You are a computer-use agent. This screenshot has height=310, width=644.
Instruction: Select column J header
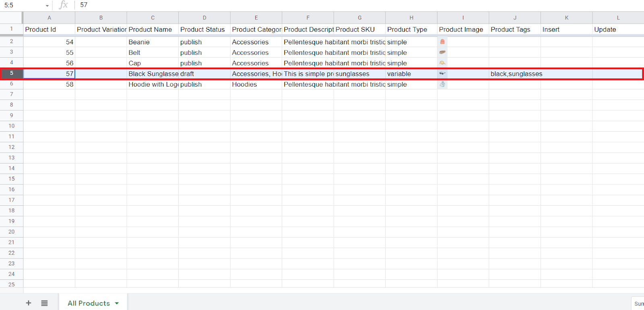tap(515, 18)
